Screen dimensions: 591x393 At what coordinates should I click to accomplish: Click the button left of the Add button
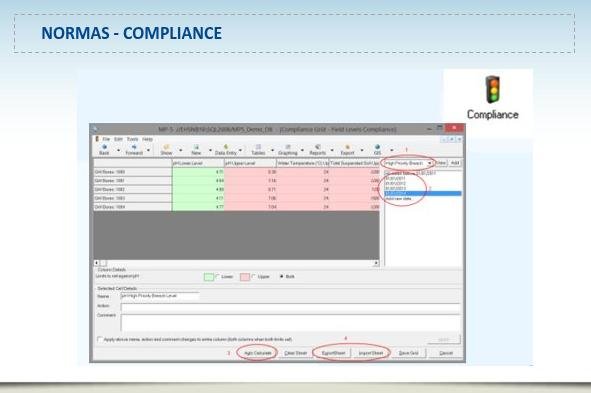coord(441,163)
